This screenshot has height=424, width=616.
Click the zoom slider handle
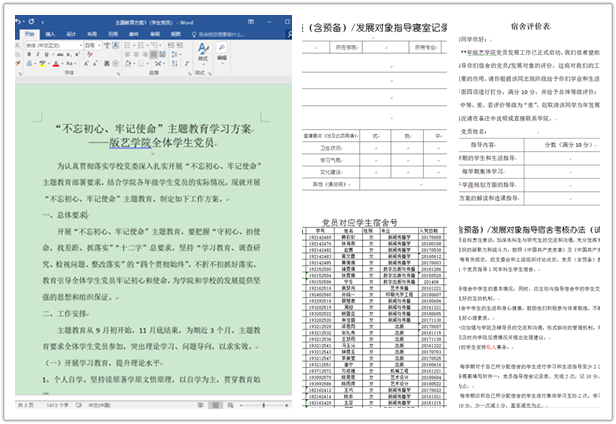[264, 405]
